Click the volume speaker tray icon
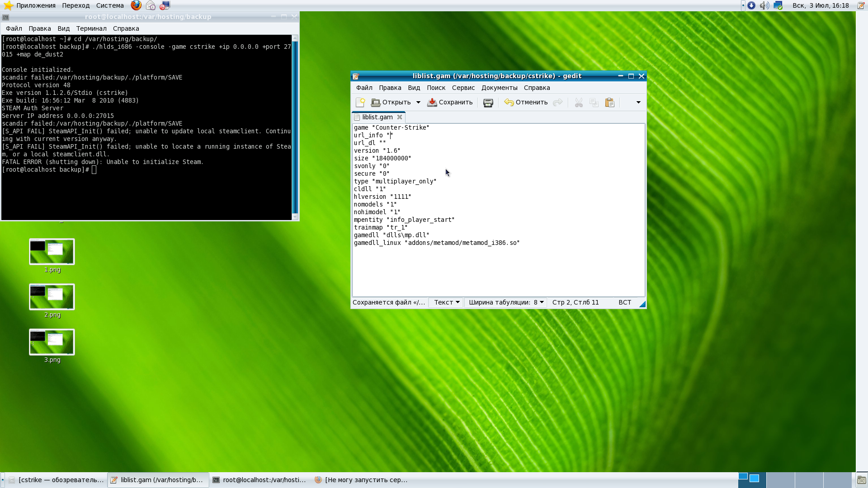This screenshot has height=488, width=868. click(x=764, y=5)
